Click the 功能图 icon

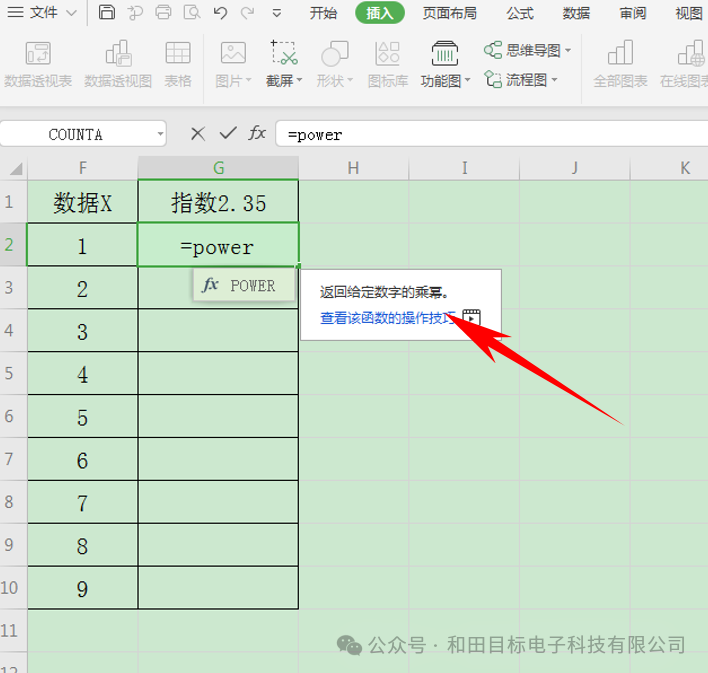click(x=445, y=53)
